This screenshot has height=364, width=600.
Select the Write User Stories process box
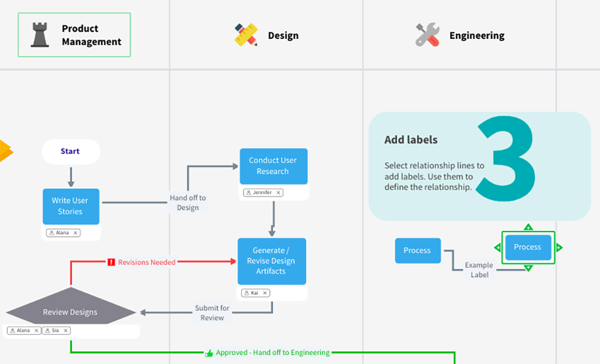(x=71, y=206)
